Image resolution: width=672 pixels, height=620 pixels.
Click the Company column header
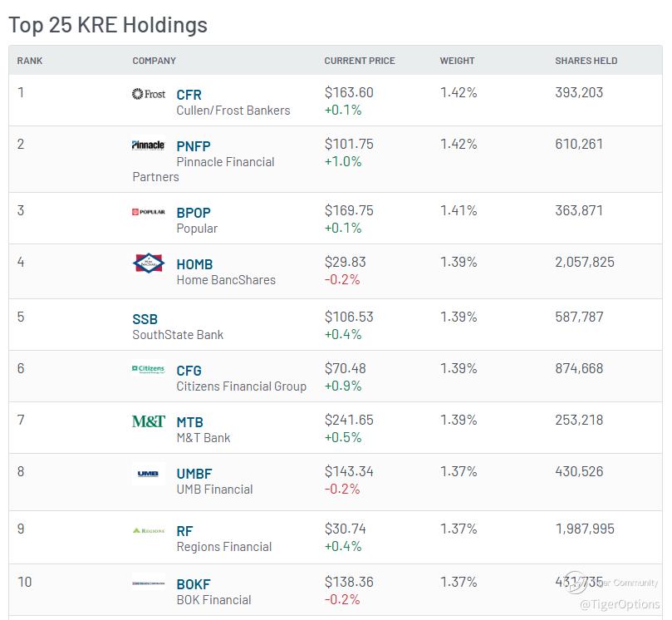(x=154, y=61)
